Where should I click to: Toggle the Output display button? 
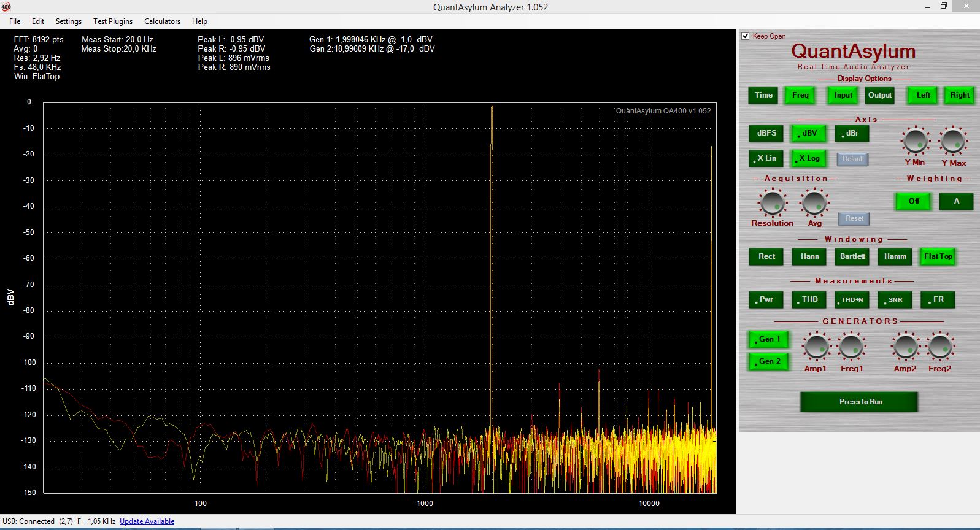[x=879, y=95]
